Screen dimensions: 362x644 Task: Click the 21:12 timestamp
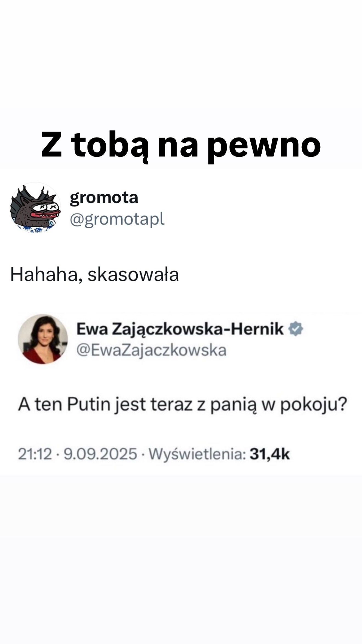pyautogui.click(x=35, y=454)
